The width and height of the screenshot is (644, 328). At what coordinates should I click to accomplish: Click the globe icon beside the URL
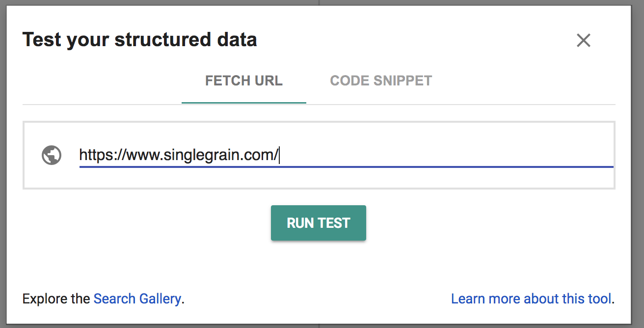[x=52, y=155]
